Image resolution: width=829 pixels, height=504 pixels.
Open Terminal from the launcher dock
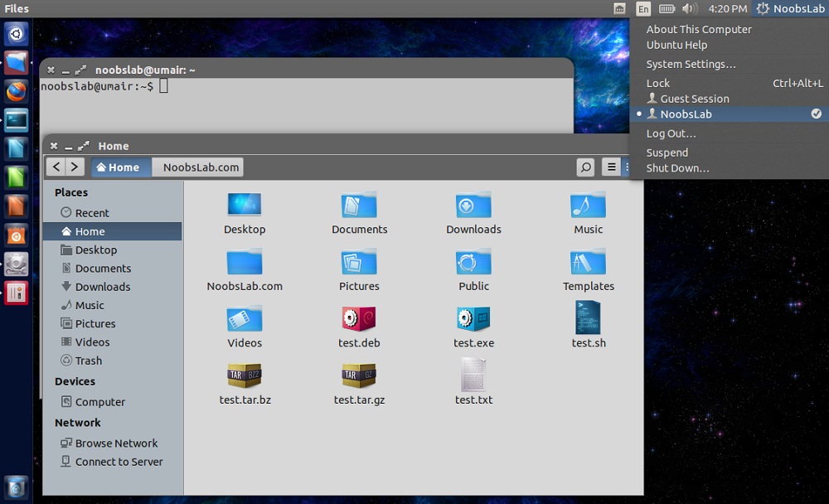(x=17, y=120)
